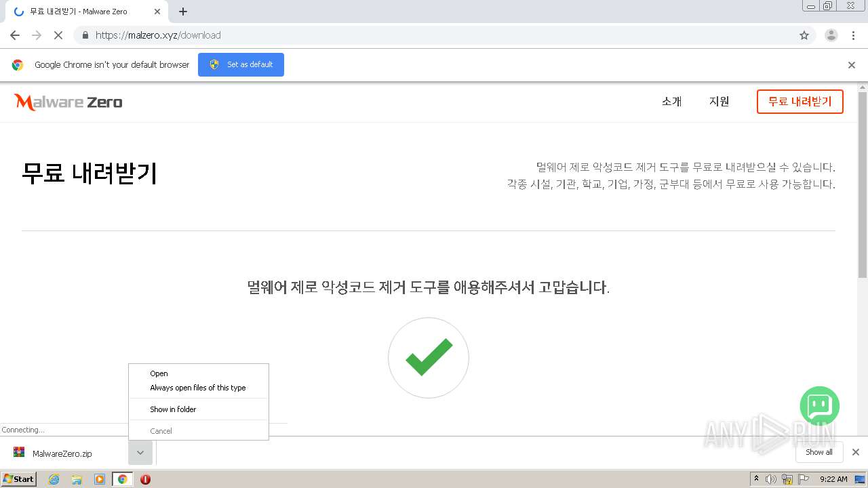Click the green checkmark success icon
This screenshot has width=868, height=488.
tap(429, 358)
